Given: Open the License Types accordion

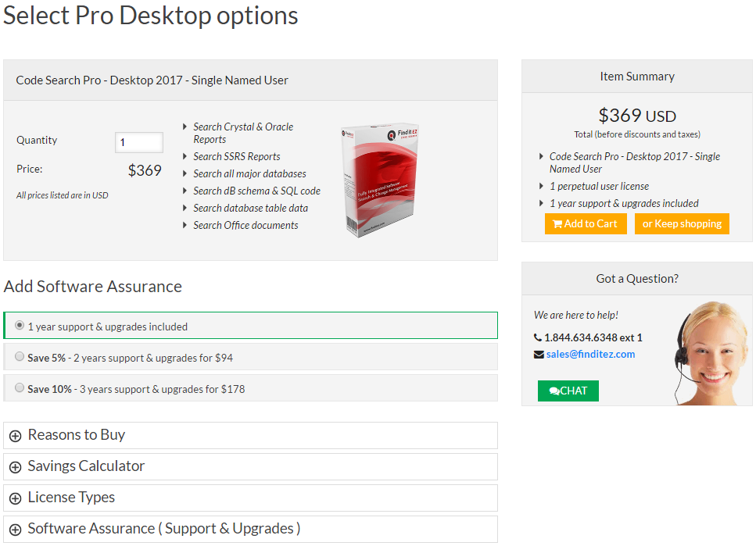Looking at the screenshot, I should (x=71, y=498).
